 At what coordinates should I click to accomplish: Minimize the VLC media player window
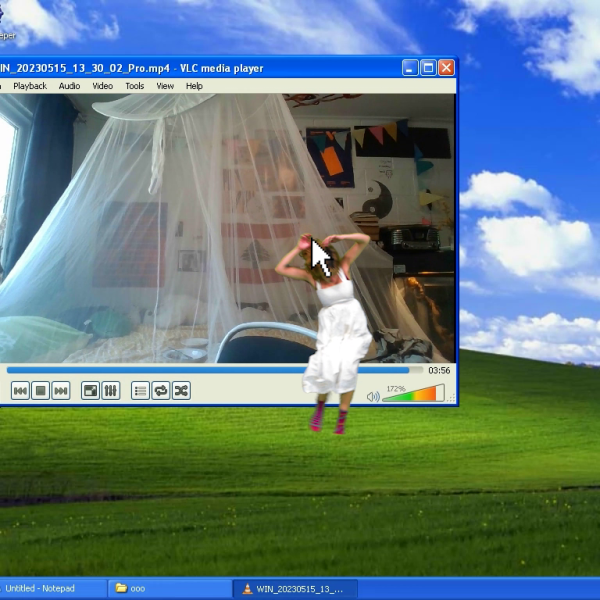click(x=410, y=68)
